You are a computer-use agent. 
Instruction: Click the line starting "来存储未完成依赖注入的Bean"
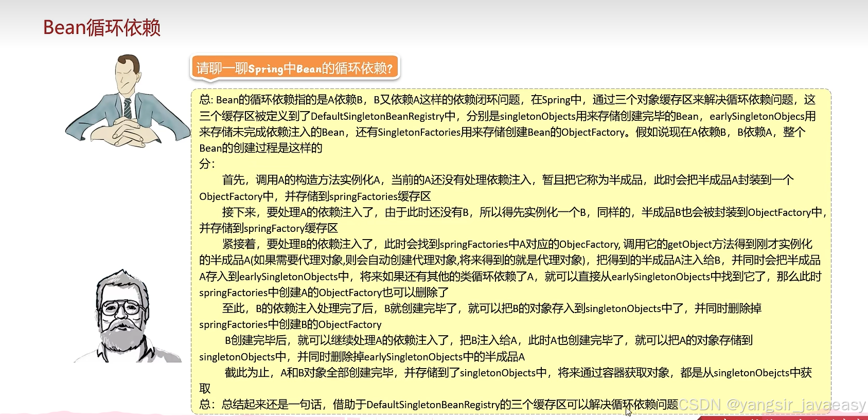coord(502,132)
